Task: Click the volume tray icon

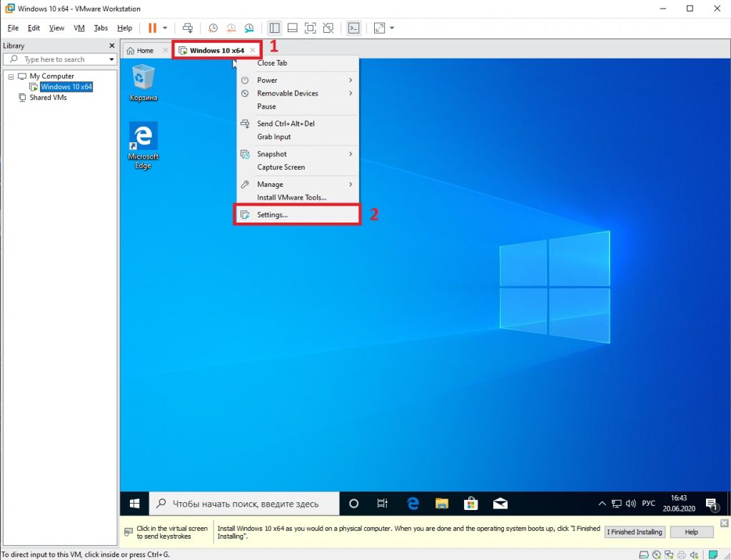Action: 631,504
